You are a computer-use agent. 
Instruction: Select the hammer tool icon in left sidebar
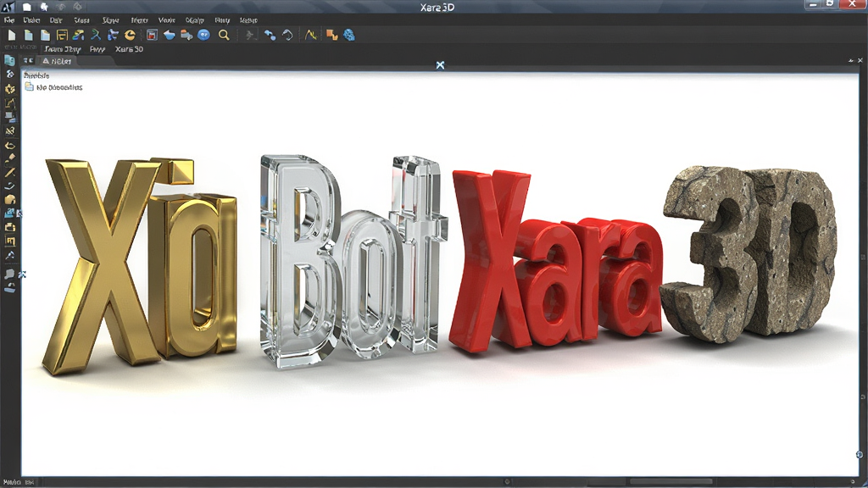(x=10, y=255)
